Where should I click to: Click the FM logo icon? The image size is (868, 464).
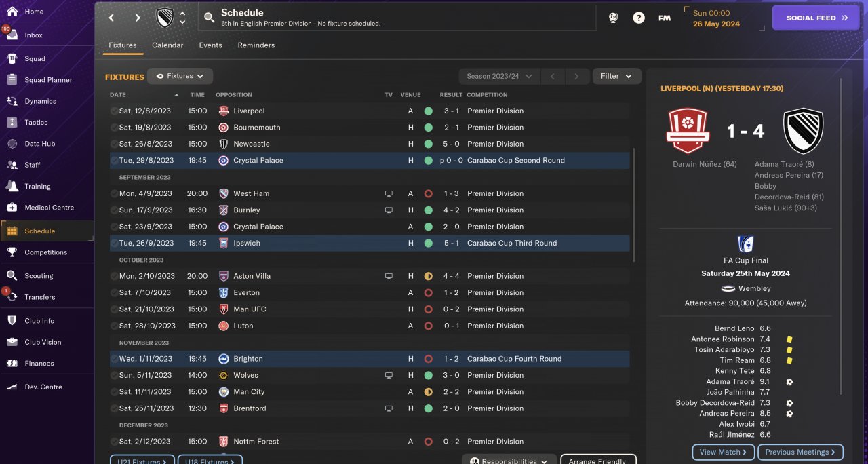665,18
